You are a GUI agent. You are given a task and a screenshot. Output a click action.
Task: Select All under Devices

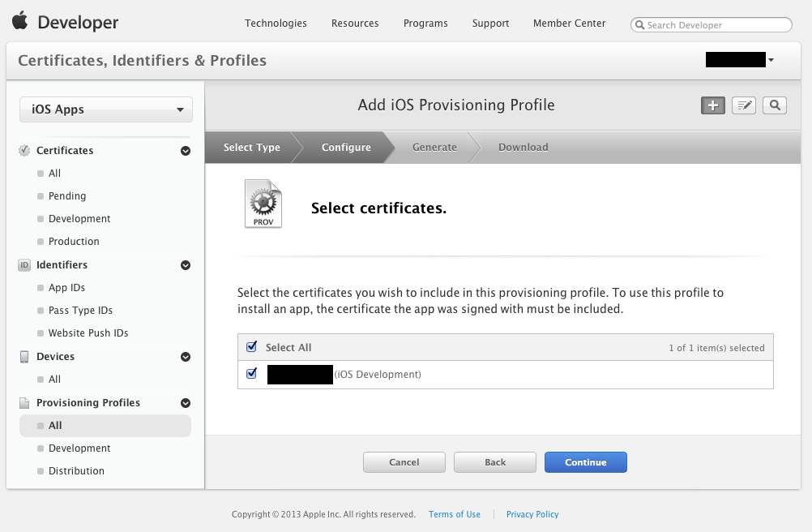click(54, 380)
